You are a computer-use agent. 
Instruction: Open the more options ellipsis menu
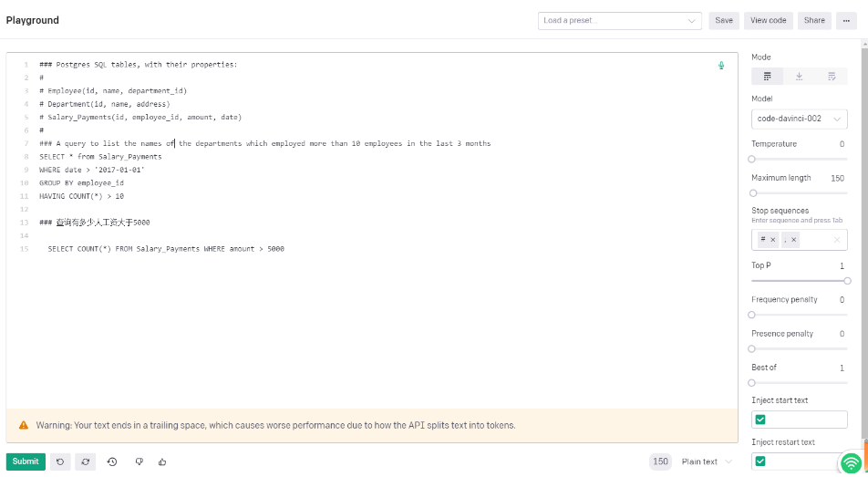pyautogui.click(x=846, y=20)
